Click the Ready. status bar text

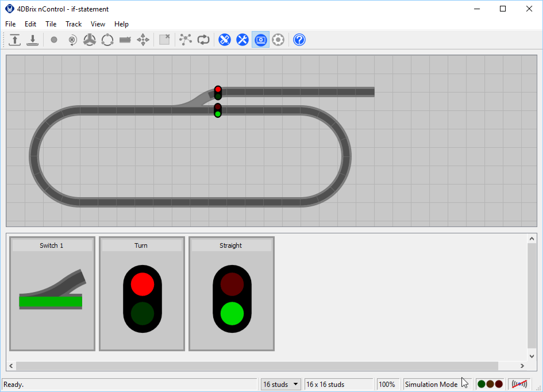click(14, 385)
